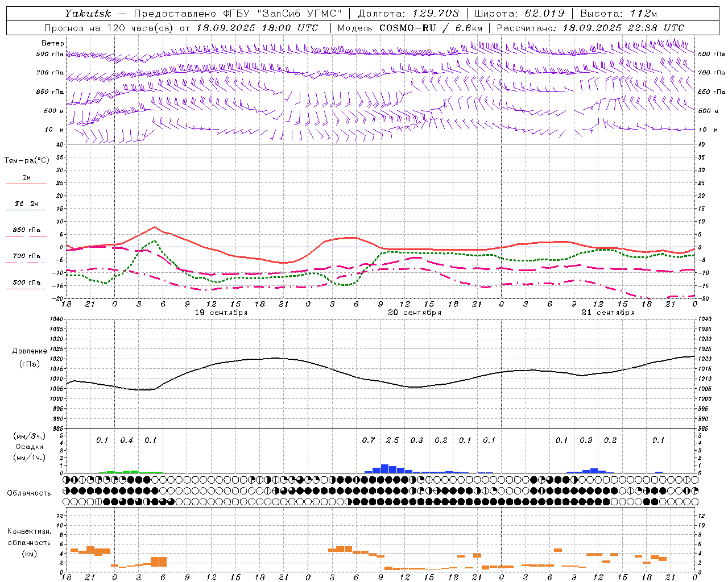Click the "21 сентября" date label
This screenshot has width=728, height=582.
(608, 313)
